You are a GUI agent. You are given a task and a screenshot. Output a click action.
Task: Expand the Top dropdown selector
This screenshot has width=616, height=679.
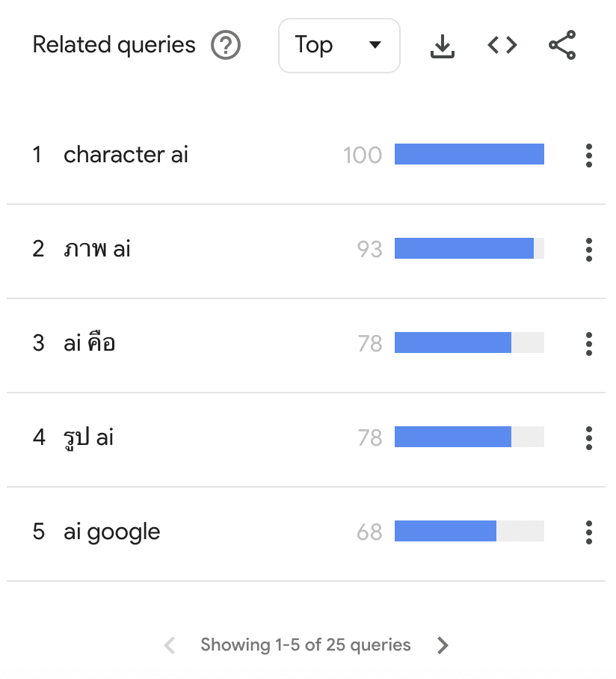pyautogui.click(x=339, y=46)
